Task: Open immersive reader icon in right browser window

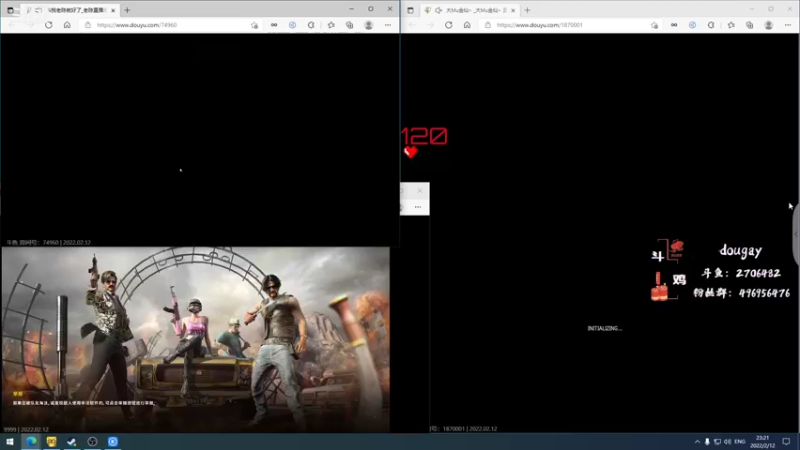Action: (x=674, y=25)
